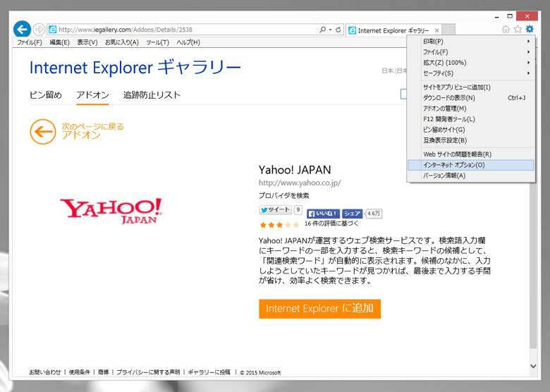Click the browser Back arrow button
The height and width of the screenshot is (392, 550).
(22, 29)
